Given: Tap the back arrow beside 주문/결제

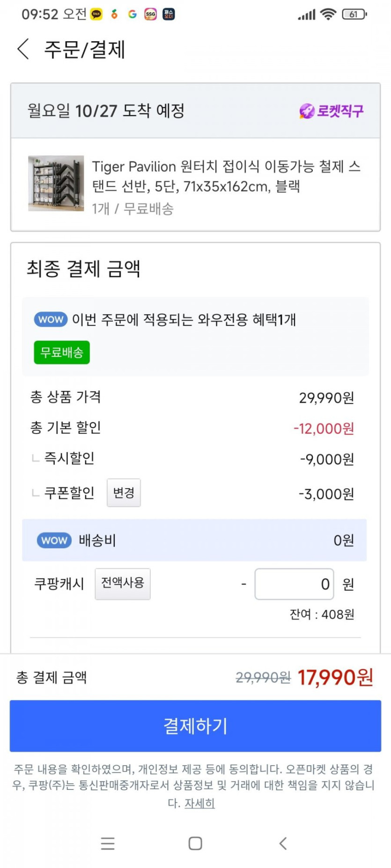Looking at the screenshot, I should coord(23,49).
